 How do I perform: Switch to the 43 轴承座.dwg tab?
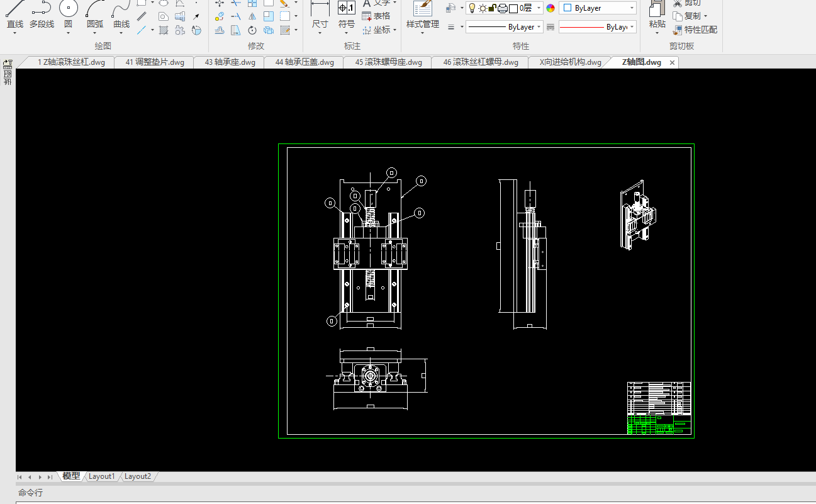pos(230,62)
